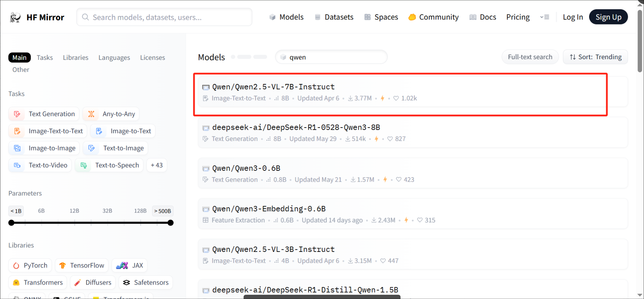Viewport: 644px width, 299px height.
Task: Click the left parameters slider handle
Action: click(12, 223)
